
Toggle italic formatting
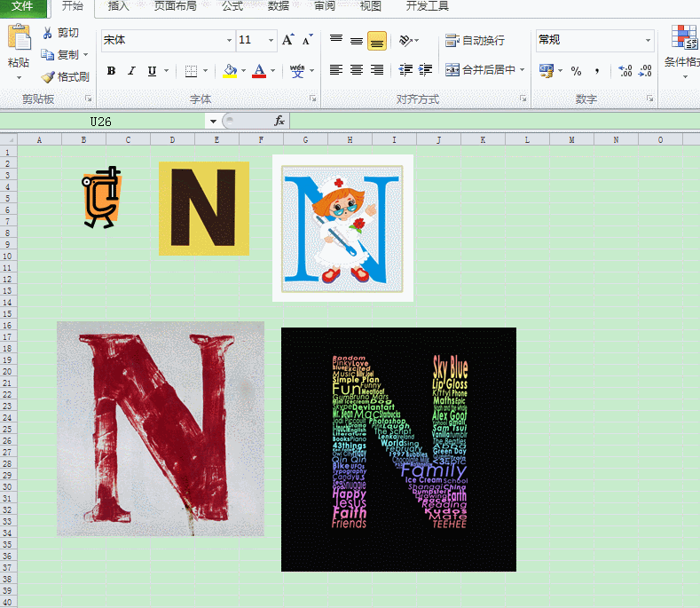coord(131,71)
